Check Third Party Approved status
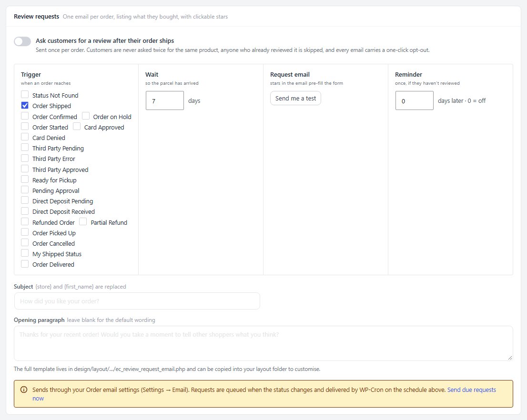 25,169
